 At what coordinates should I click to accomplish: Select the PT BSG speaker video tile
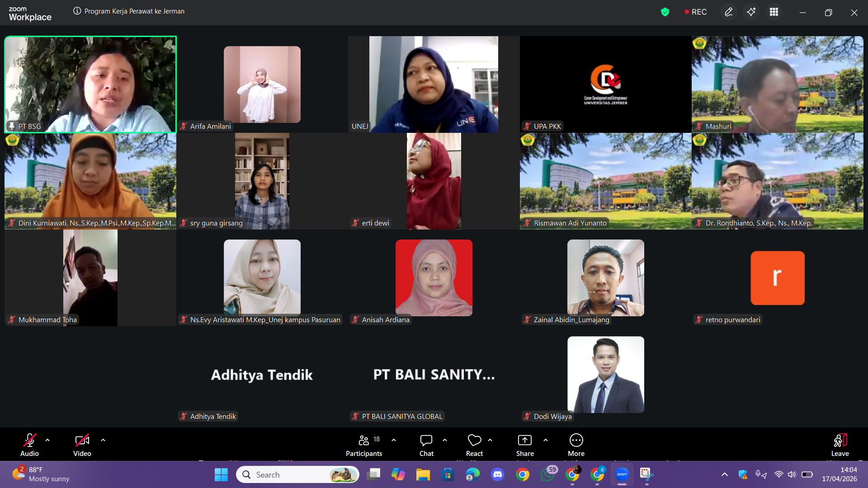pos(90,84)
